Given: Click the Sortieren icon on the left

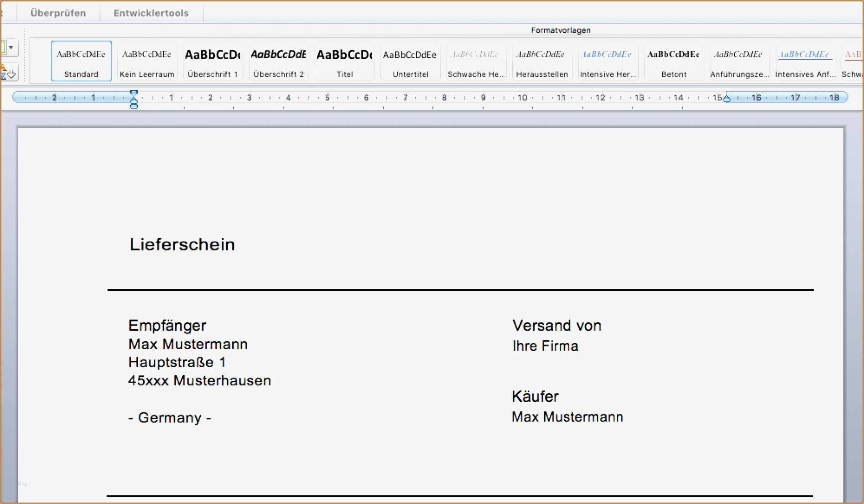Looking at the screenshot, I should pyautogui.click(x=8, y=72).
